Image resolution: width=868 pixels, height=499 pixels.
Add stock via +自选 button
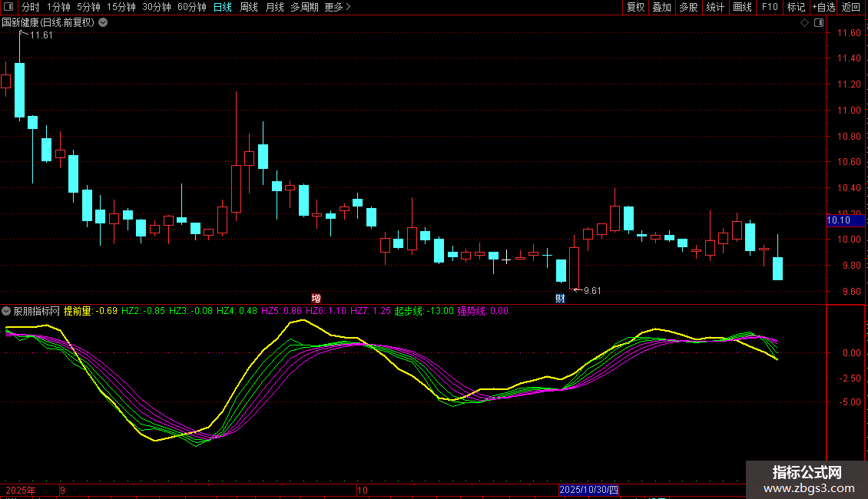click(823, 7)
